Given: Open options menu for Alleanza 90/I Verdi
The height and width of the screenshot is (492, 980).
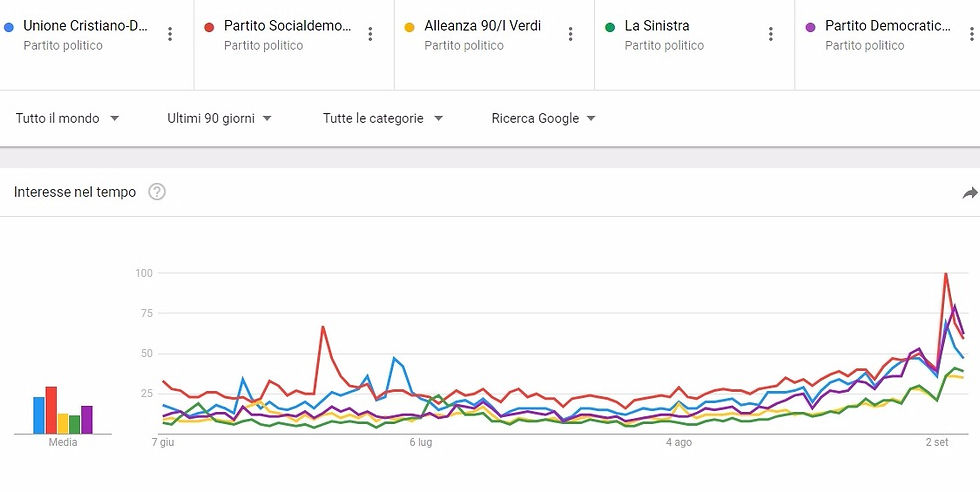Looking at the screenshot, I should [570, 34].
